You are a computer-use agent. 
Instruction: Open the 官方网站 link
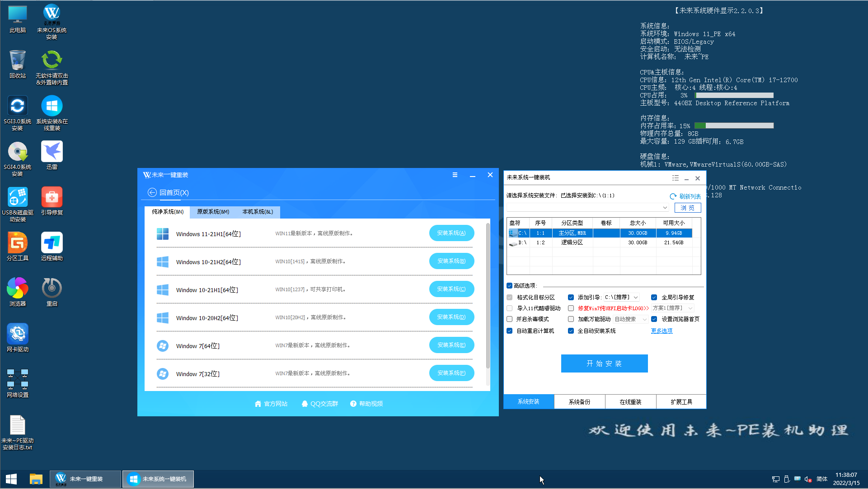tap(271, 404)
